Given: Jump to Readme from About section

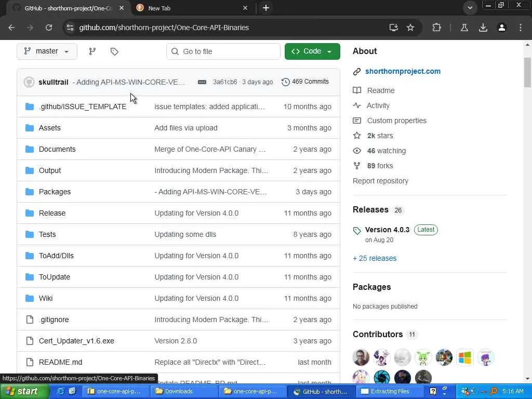Looking at the screenshot, I should pyautogui.click(x=381, y=90).
